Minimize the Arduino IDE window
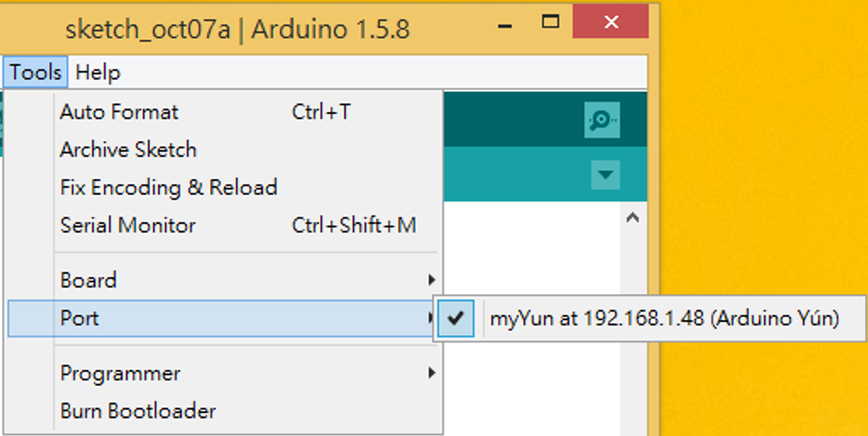The height and width of the screenshot is (436, 868). (x=505, y=22)
